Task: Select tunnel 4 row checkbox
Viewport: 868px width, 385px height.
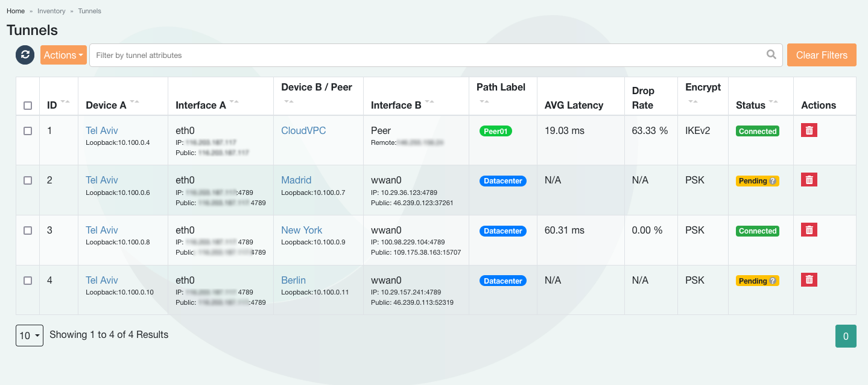Action: (28, 281)
